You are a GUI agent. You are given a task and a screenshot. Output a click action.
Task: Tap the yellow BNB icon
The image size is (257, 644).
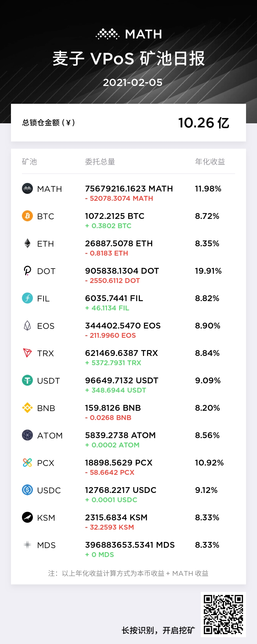(x=27, y=408)
